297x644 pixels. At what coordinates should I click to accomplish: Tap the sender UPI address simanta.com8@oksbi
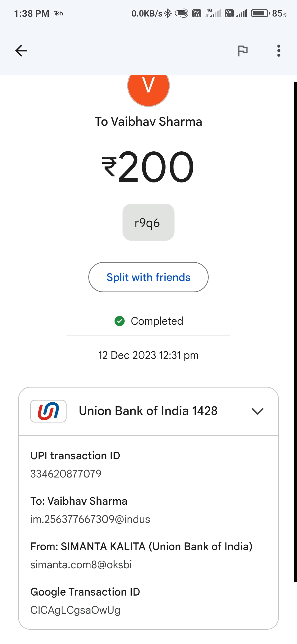(x=81, y=565)
